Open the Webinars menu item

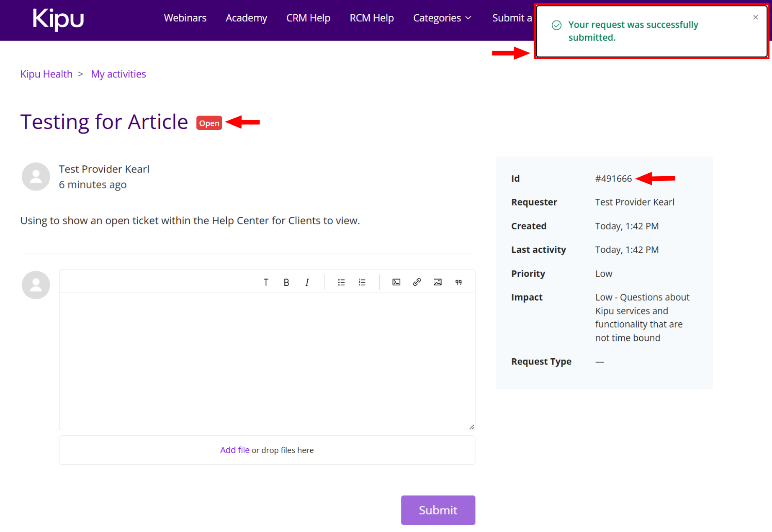point(185,18)
